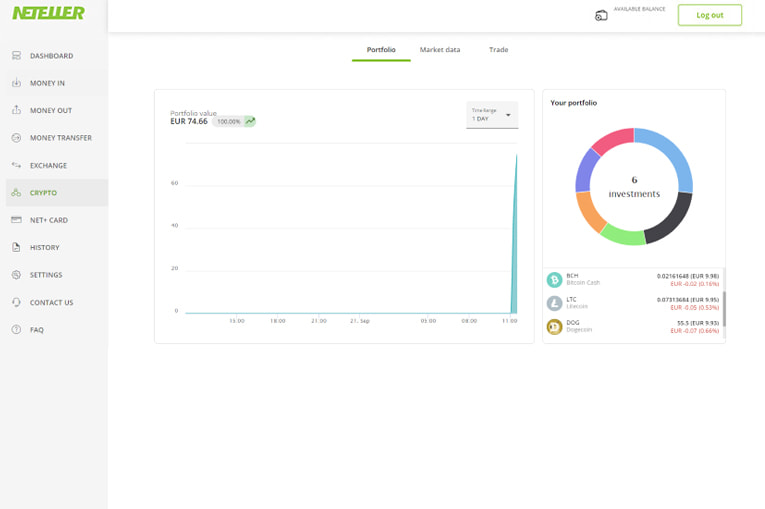Click the NETELLER logo
Image resolution: width=765 pixels, height=509 pixels.
[48, 13]
